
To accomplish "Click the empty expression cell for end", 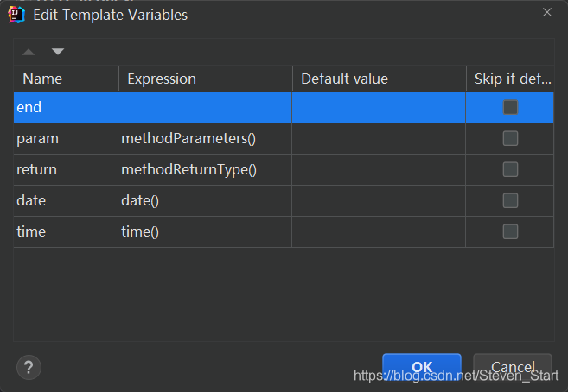I will click(205, 107).
